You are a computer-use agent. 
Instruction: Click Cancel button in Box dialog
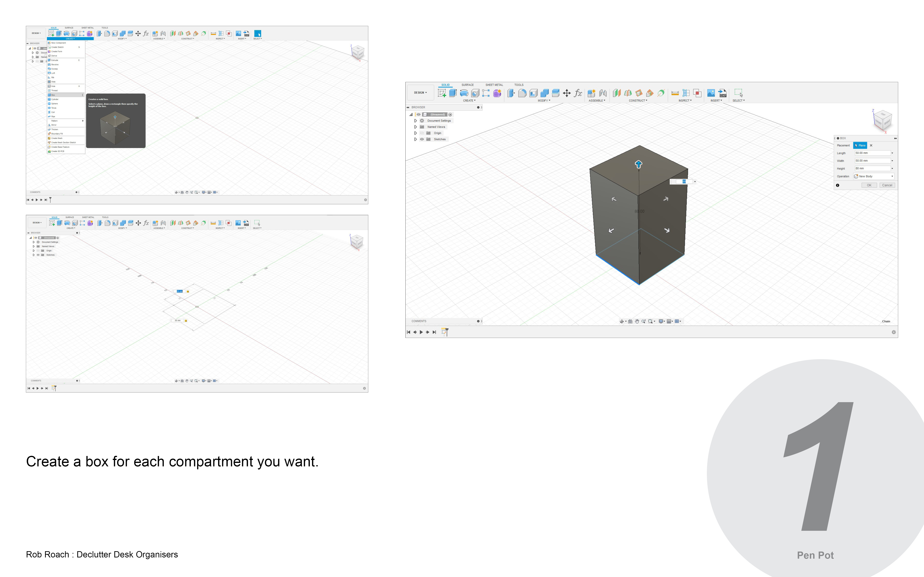[887, 185]
